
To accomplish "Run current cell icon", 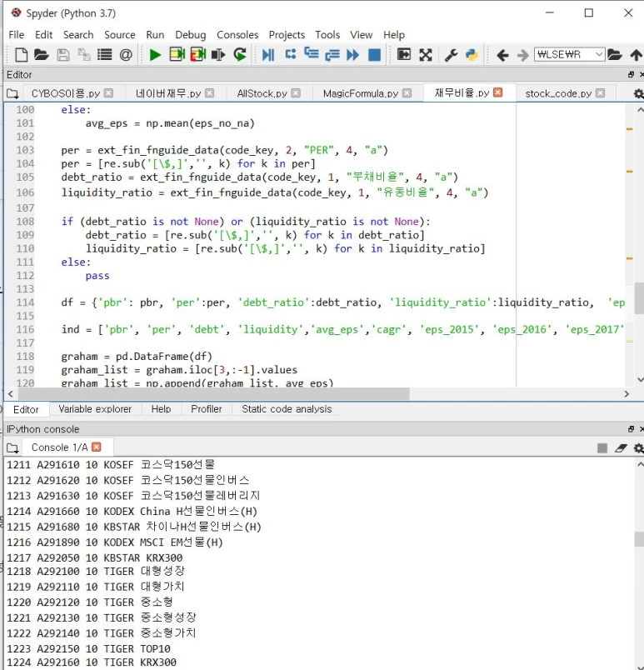I will (x=177, y=55).
